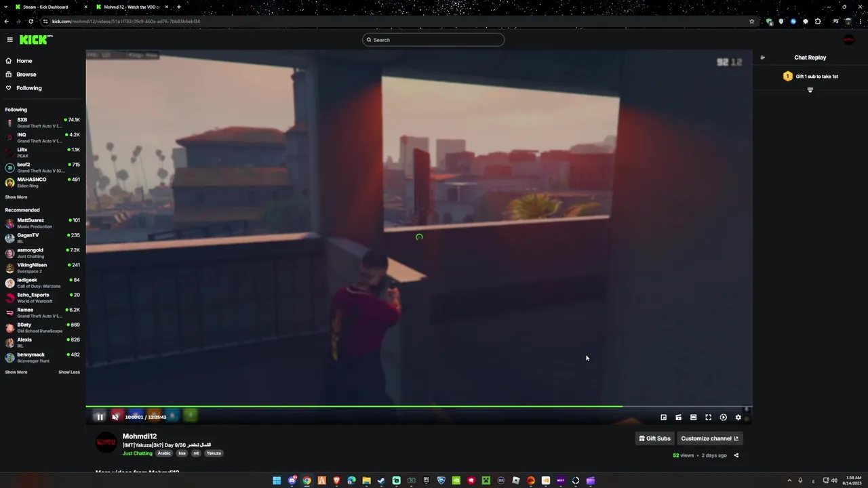Open Steam from taskbar
This screenshot has height=488, width=868.
click(x=381, y=481)
